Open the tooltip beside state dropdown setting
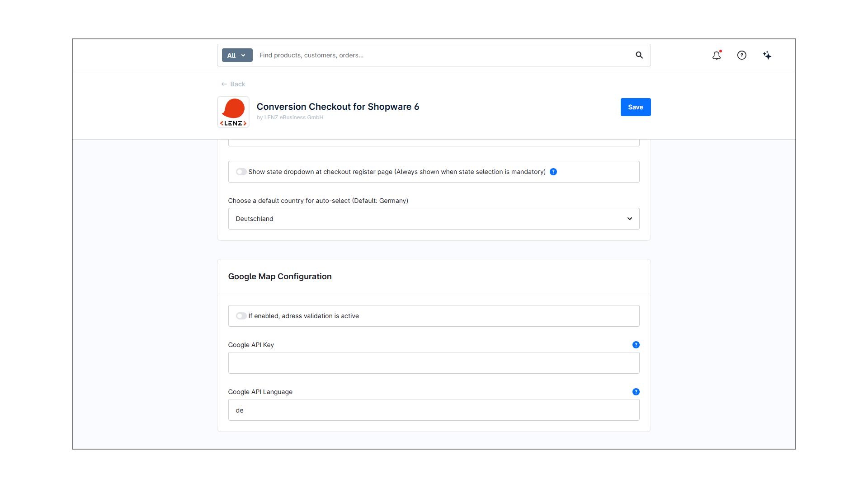This screenshot has height=488, width=868. pyautogui.click(x=553, y=172)
